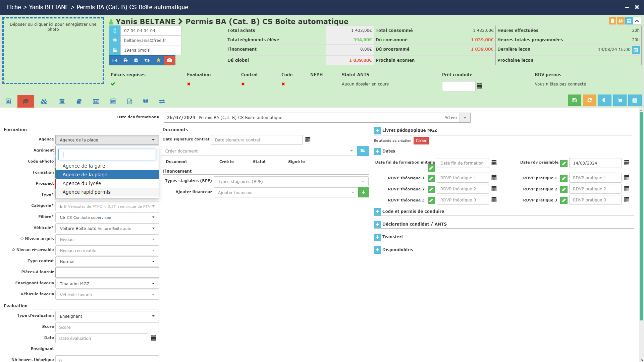The width and height of the screenshot is (644, 362).
Task: Click the photo drop zone
Action: (x=53, y=50)
